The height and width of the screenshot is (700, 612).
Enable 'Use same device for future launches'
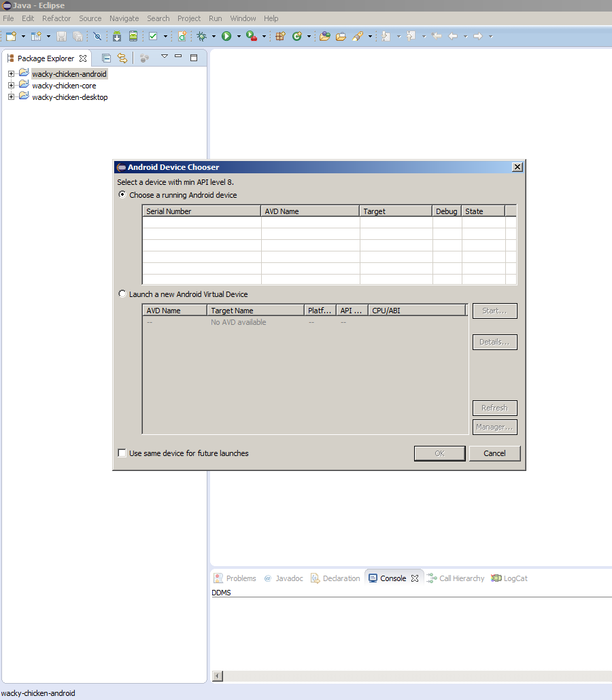[122, 453]
